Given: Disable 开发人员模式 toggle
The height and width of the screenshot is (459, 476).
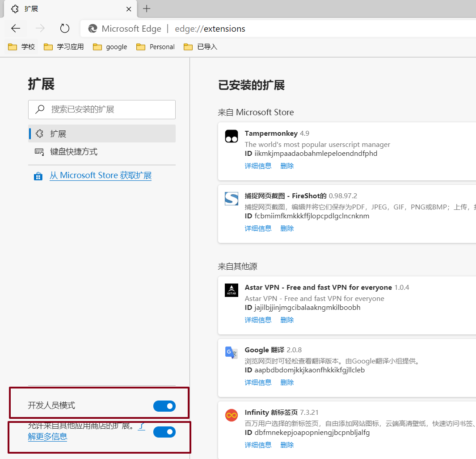Looking at the screenshot, I should (x=164, y=406).
